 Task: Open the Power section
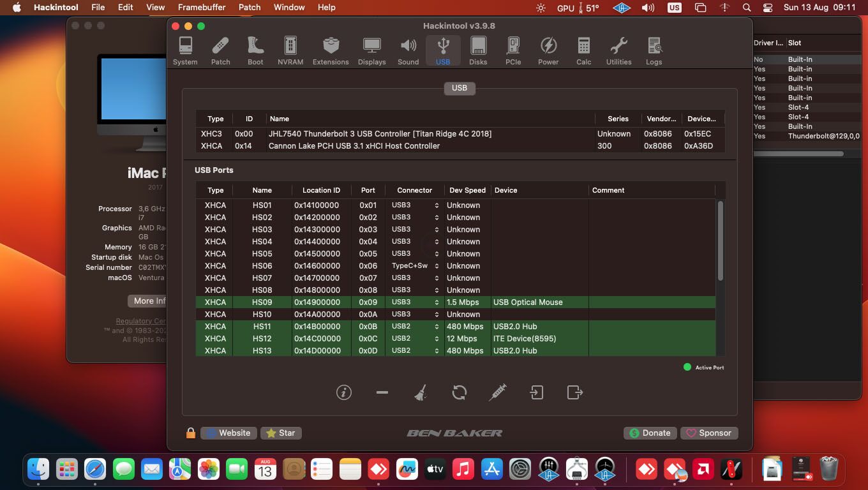(548, 50)
